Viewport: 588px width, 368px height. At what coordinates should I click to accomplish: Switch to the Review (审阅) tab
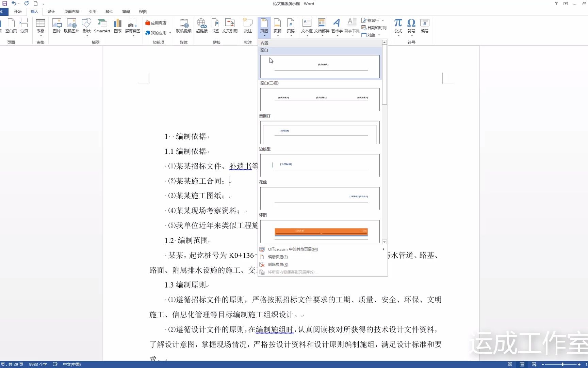tap(126, 12)
